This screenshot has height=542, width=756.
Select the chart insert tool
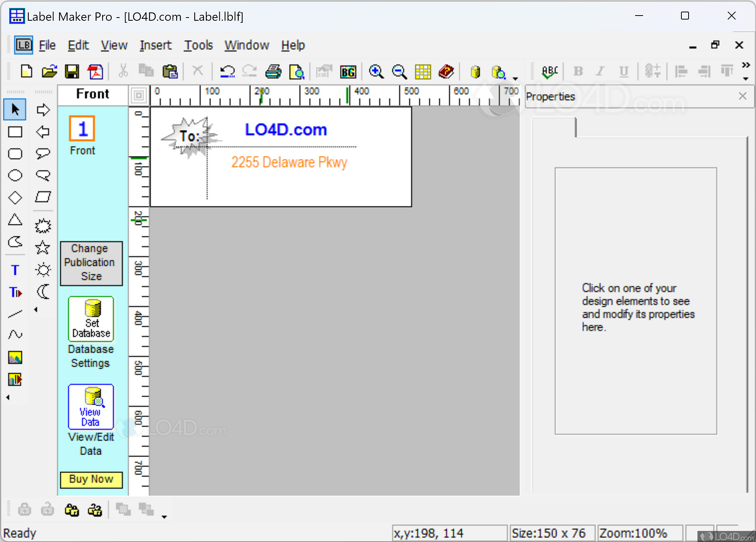(x=15, y=379)
